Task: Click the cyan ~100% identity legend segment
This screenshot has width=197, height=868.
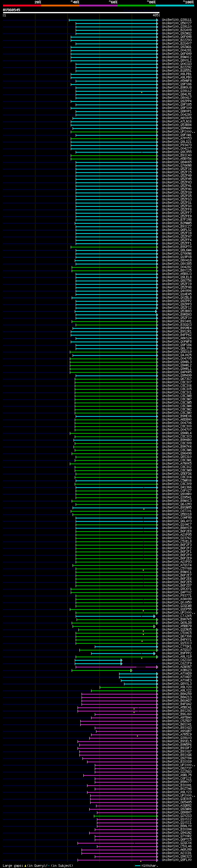Action: coord(175,6)
